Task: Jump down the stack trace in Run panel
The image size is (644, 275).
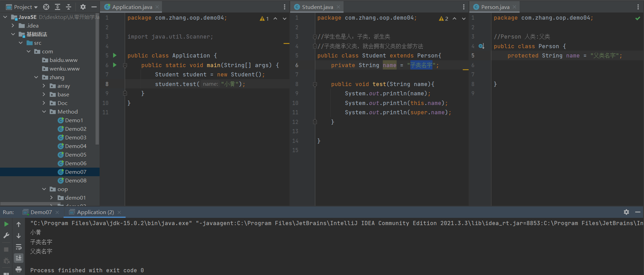Action: tap(19, 235)
